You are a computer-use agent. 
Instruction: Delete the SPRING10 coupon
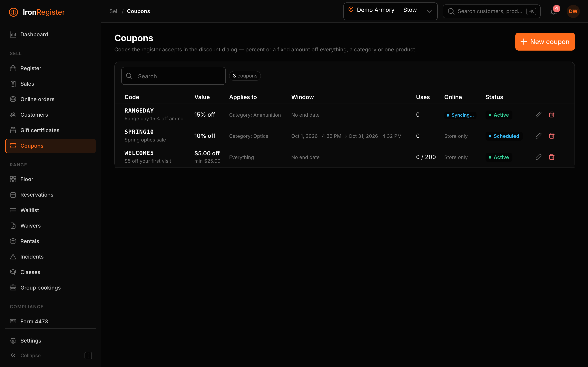tap(551, 136)
